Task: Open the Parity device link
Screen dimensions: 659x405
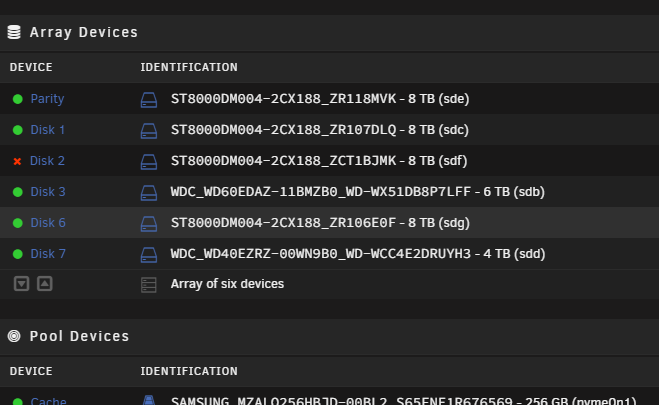Action: [x=47, y=99]
